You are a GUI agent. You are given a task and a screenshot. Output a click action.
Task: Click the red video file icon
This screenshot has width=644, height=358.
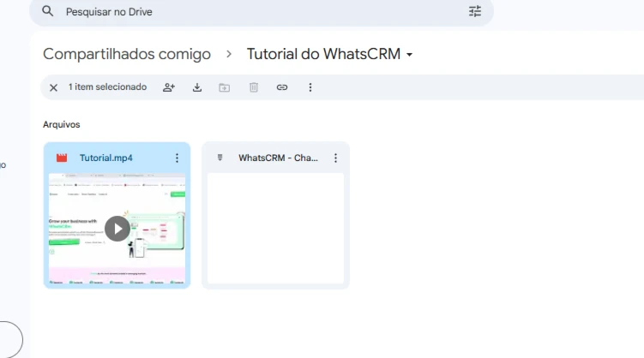62,158
